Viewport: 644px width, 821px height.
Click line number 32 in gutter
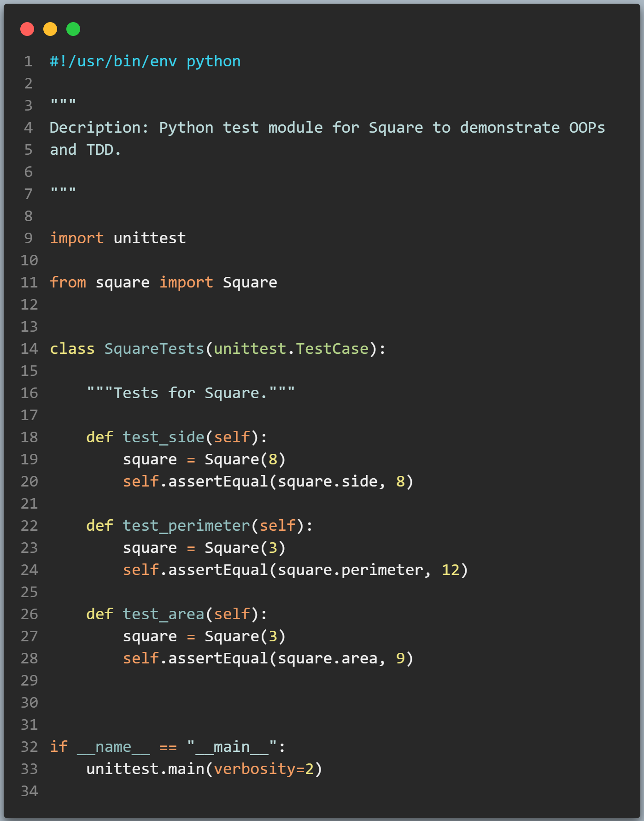click(29, 747)
